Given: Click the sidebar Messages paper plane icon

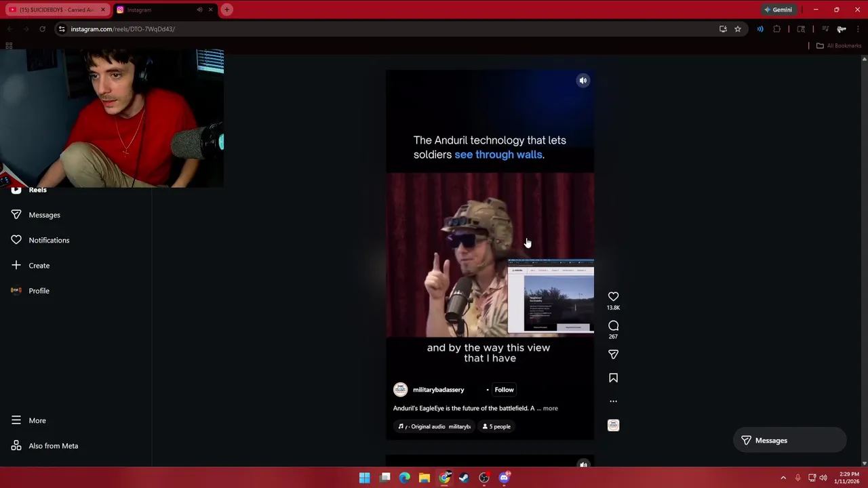Looking at the screenshot, I should click(x=16, y=215).
